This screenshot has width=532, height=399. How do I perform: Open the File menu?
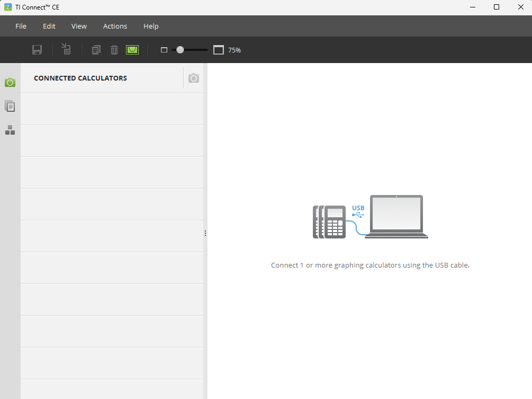coord(21,26)
